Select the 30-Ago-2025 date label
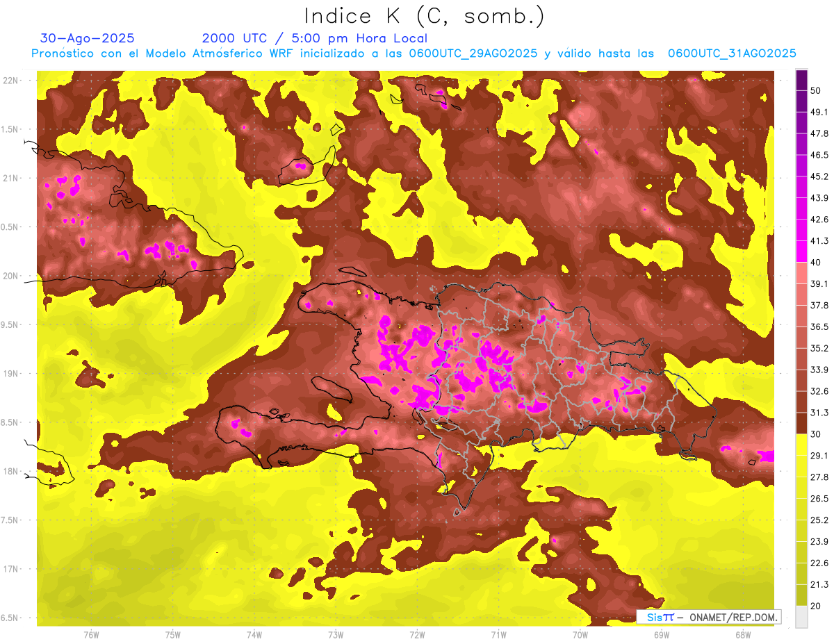Image resolution: width=834 pixels, height=644 pixels. point(88,38)
